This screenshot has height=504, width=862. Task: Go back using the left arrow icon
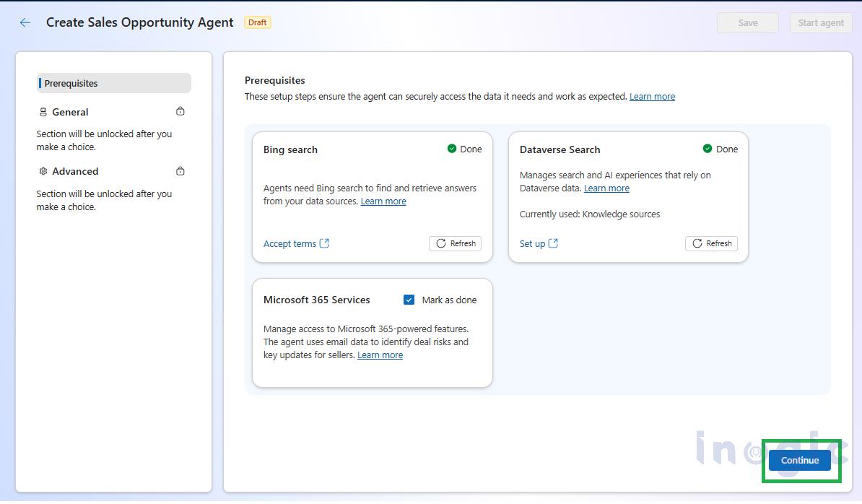(25, 22)
